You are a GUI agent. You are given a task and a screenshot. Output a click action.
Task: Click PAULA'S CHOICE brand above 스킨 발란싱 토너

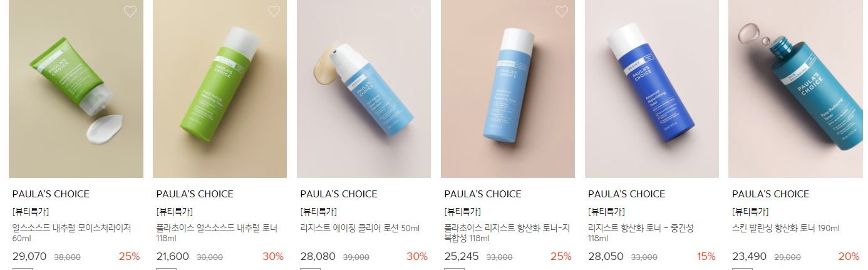click(x=770, y=194)
